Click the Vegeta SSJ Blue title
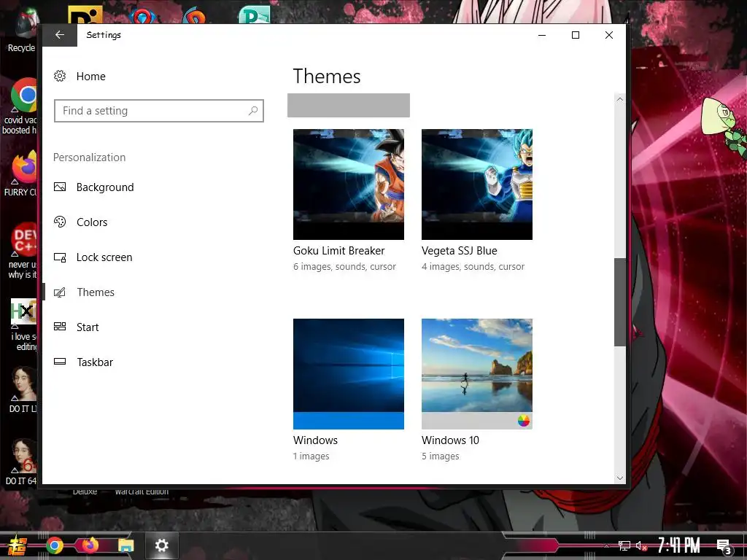This screenshot has height=560, width=747. point(460,251)
